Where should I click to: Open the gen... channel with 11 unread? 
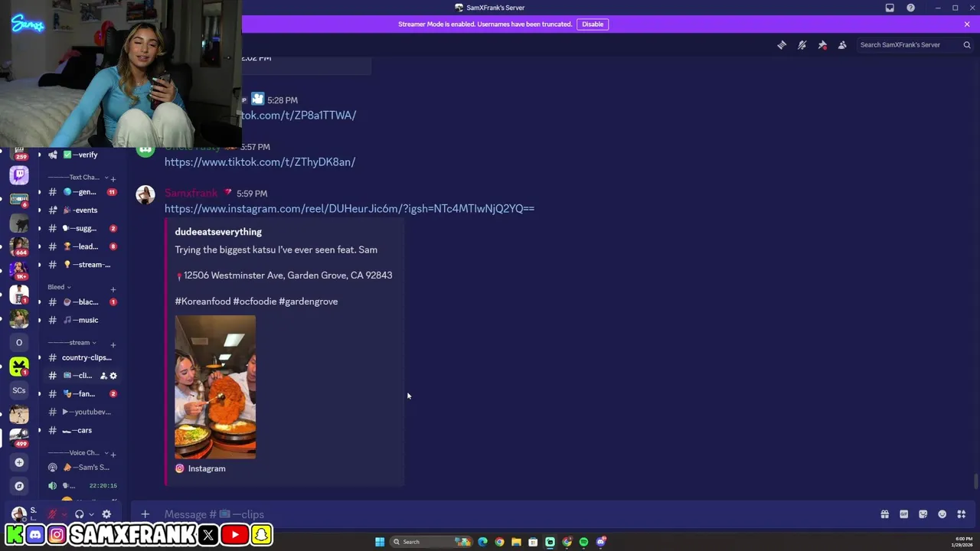coord(83,192)
